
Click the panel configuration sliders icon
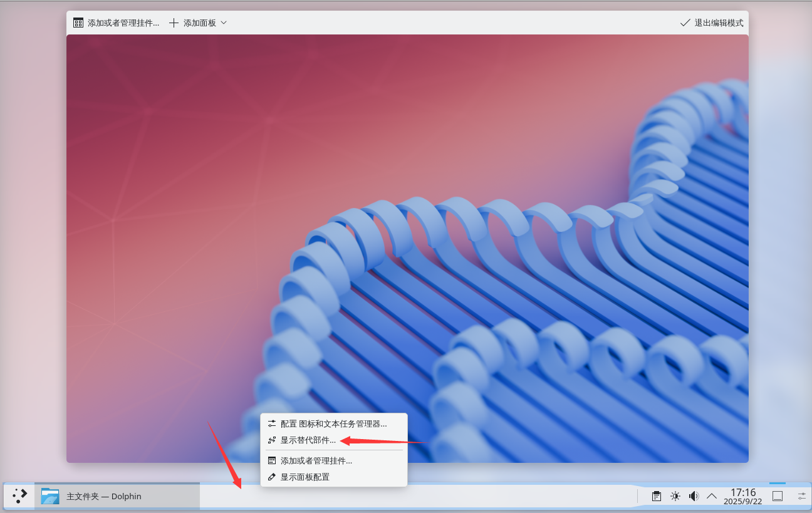tap(802, 496)
